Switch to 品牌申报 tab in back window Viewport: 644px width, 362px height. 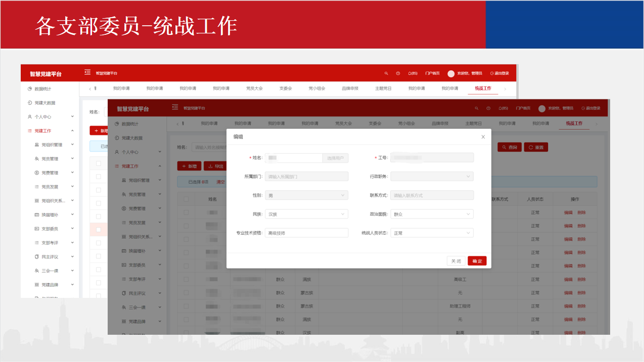click(x=350, y=88)
